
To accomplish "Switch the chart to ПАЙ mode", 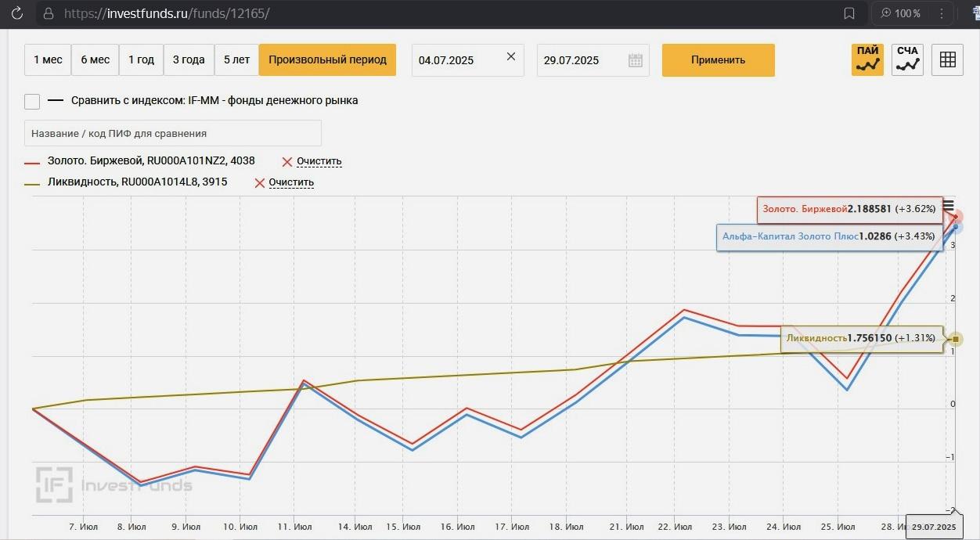I will [867, 59].
